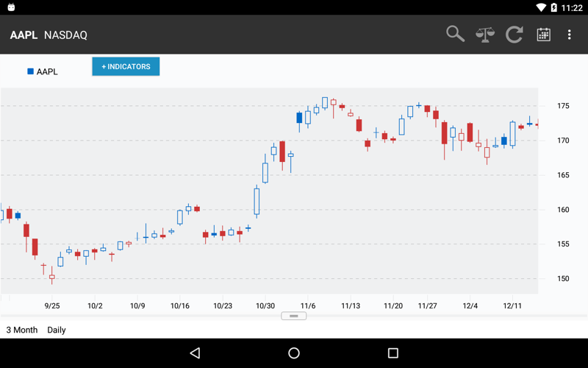Tap the NASDAQ exchange label
The height and width of the screenshot is (368, 588).
pyautogui.click(x=65, y=35)
